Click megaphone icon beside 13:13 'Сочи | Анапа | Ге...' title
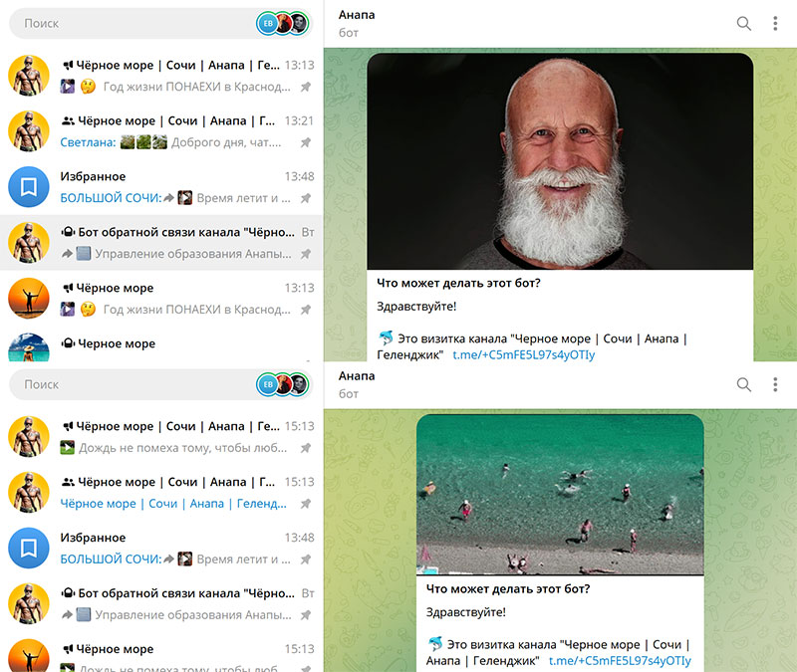This screenshot has height=672, width=797. [x=68, y=65]
